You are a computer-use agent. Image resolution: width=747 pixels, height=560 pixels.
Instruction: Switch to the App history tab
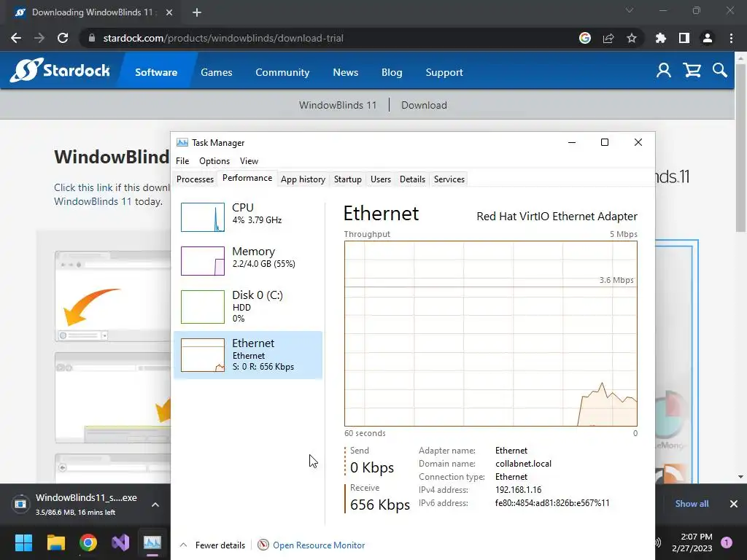coord(303,179)
